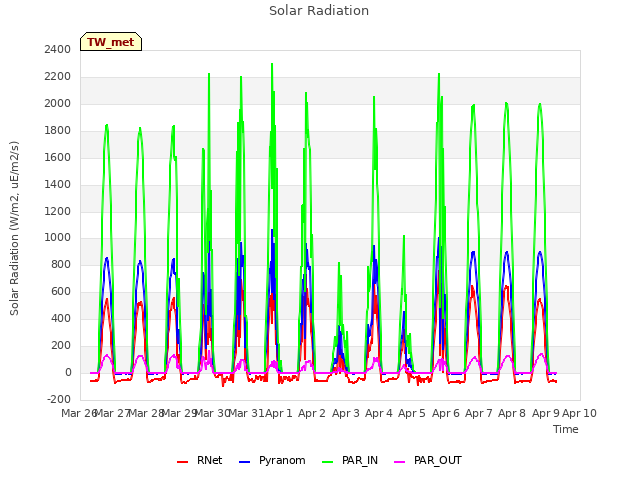Click the green PAR_IN legend swatch
The width and height of the screenshot is (640, 480).
pos(327,462)
